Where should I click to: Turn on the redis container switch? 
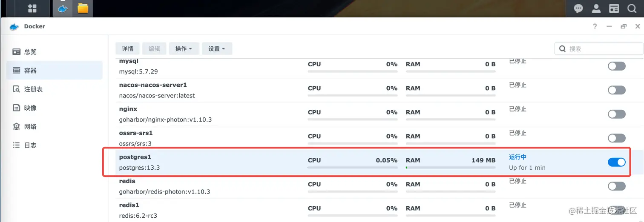point(616,186)
